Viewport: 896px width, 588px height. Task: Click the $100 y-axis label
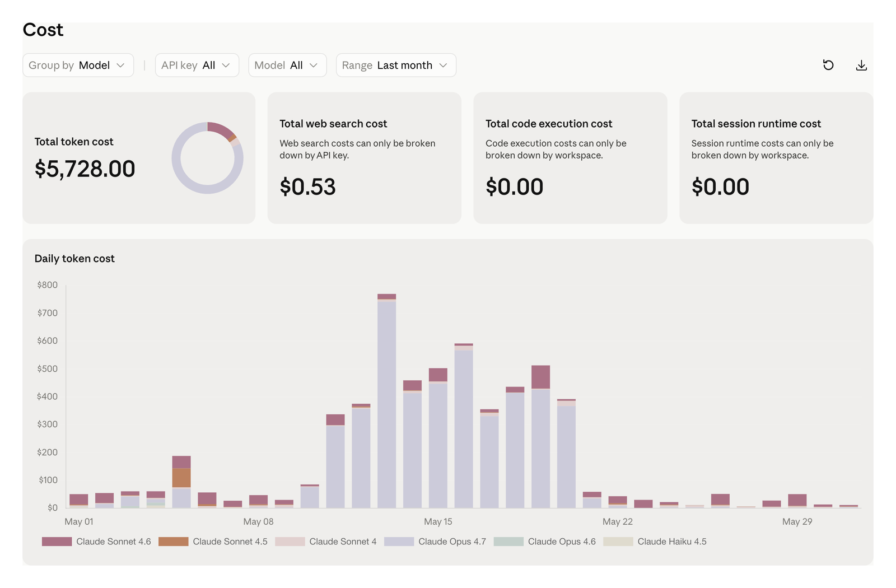click(48, 480)
